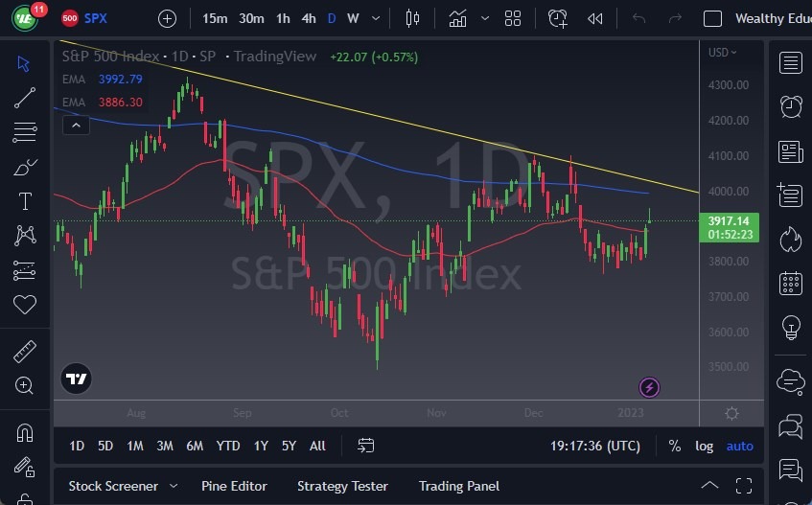Select the red EMA 3886.30 indicator
This screenshot has width=812, height=505.
(x=103, y=102)
